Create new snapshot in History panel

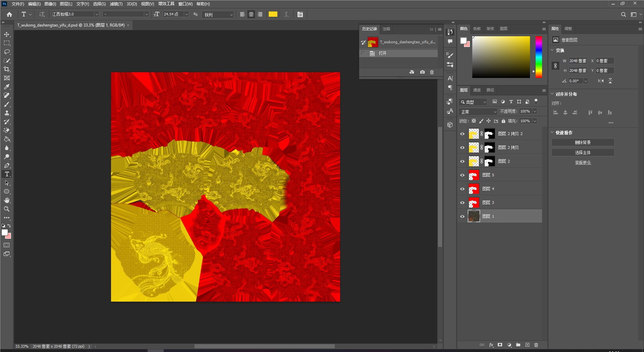[422, 72]
